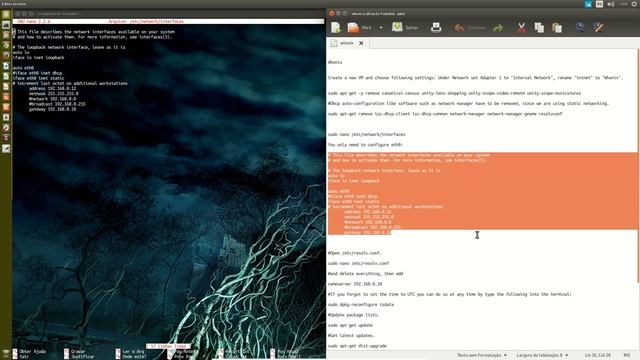This screenshot has width=640, height=360.
Task: Click the text editor launcher icon
Action: coord(6,149)
